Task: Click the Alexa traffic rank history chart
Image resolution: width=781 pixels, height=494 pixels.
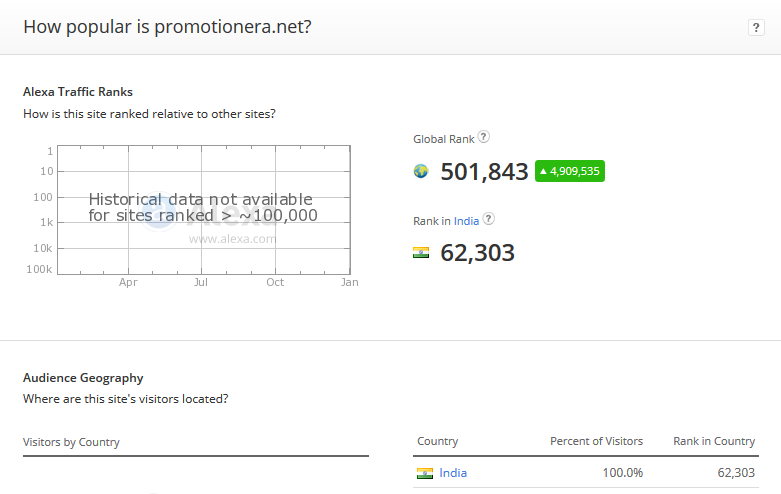Action: (204, 210)
